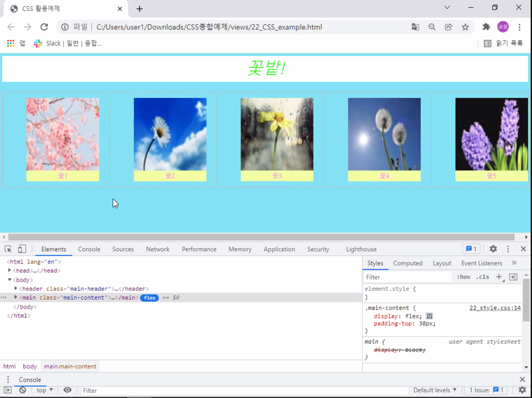532x398 pixels.
Task: Open the Computed styles tab
Action: (408, 263)
